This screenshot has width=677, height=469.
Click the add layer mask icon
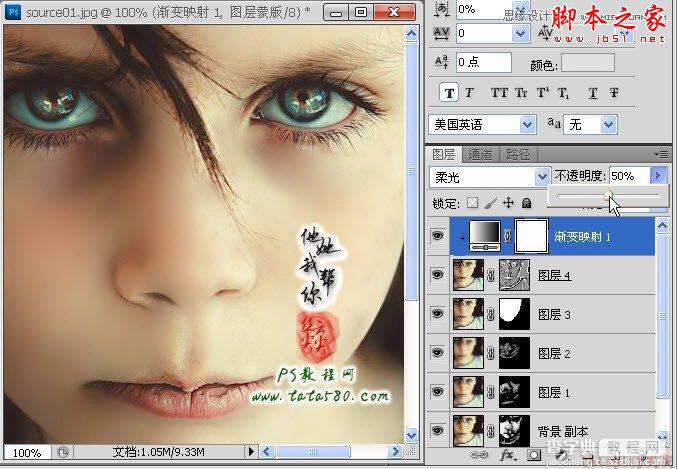534,455
